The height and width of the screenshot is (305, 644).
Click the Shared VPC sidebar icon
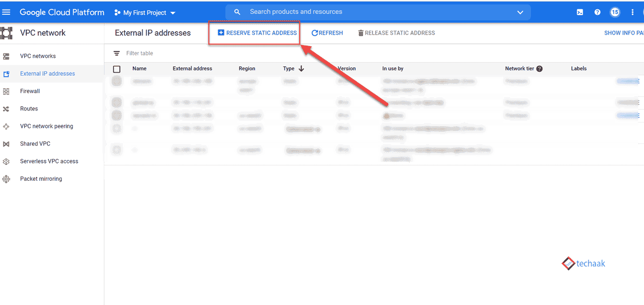click(x=6, y=144)
